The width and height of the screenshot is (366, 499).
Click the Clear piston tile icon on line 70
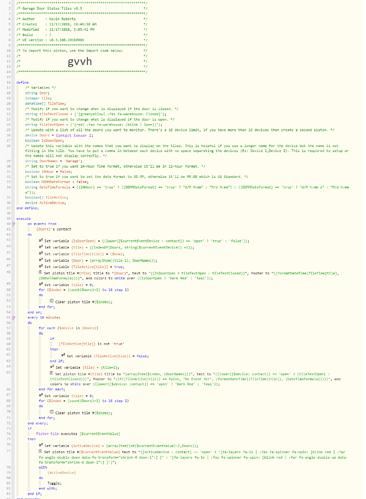tap(52, 412)
